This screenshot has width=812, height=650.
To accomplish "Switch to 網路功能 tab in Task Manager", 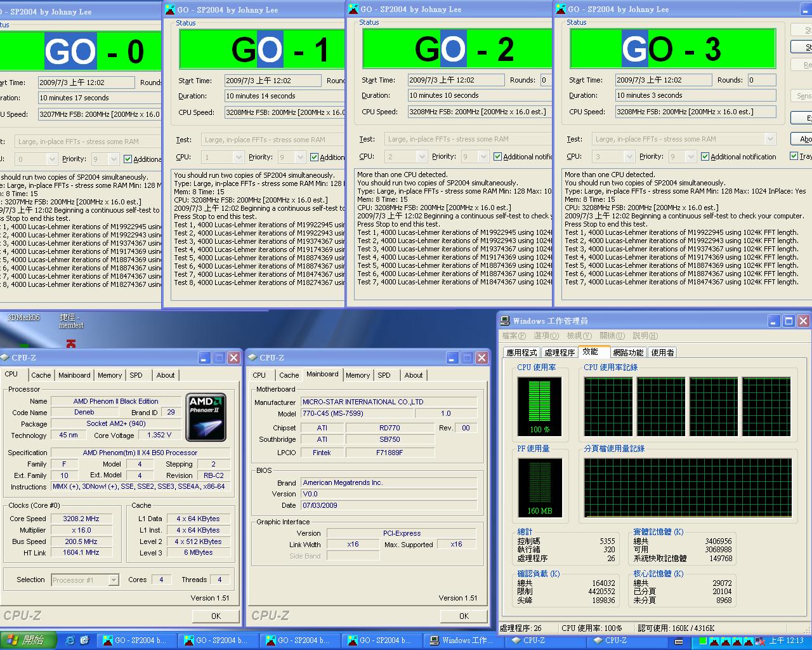I will coord(628,352).
